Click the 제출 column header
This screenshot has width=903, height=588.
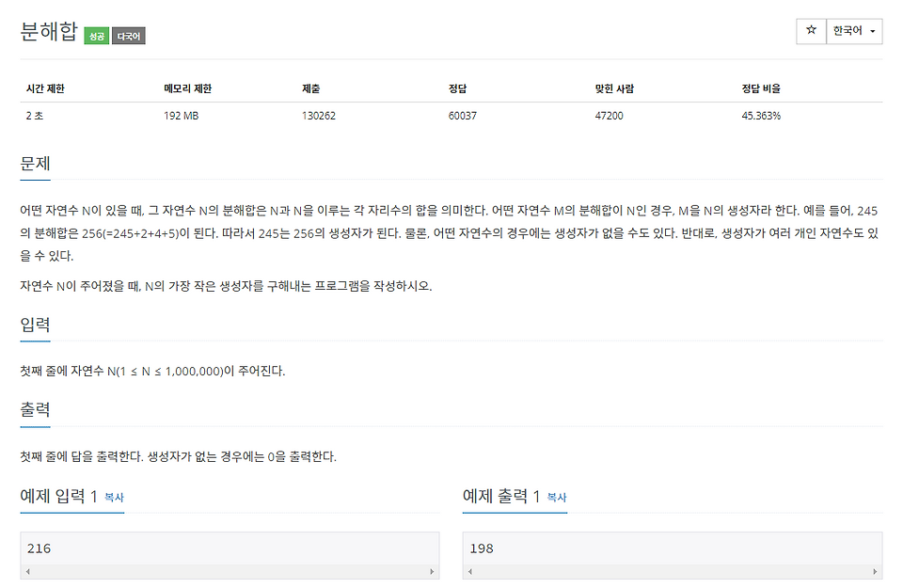(x=311, y=88)
